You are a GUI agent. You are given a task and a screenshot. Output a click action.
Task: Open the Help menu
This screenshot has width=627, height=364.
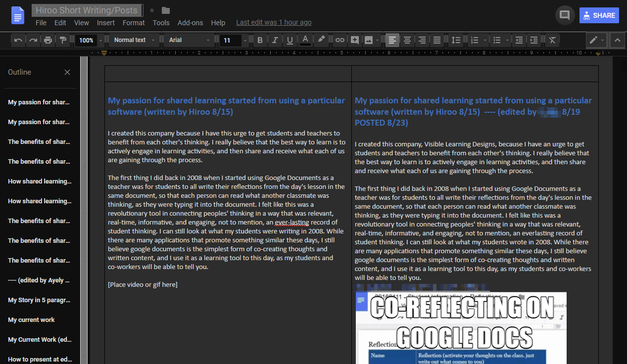pyautogui.click(x=218, y=23)
